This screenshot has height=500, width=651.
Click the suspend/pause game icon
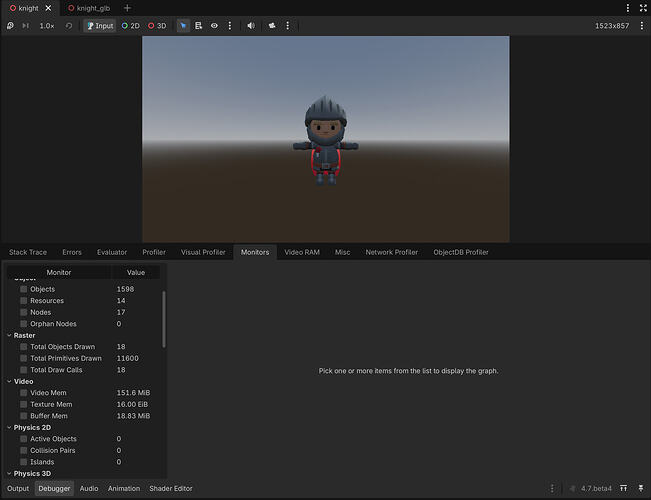click(x=10, y=26)
